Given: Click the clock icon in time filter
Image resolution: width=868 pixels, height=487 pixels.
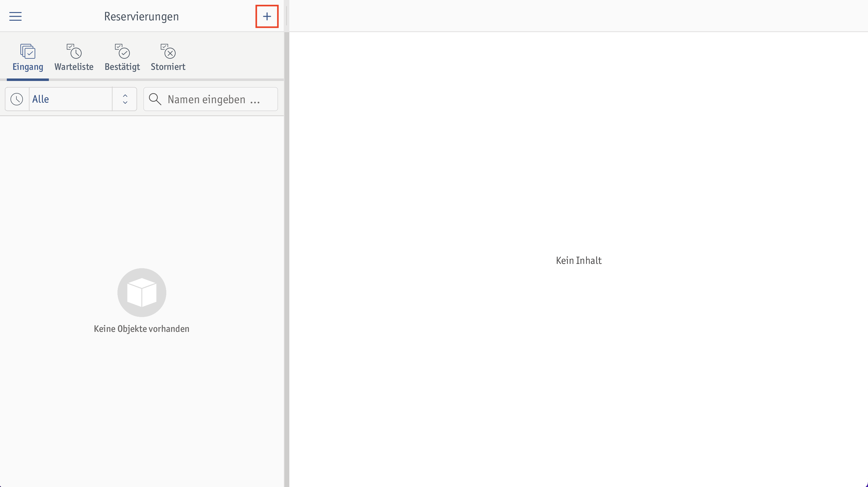Looking at the screenshot, I should [17, 99].
